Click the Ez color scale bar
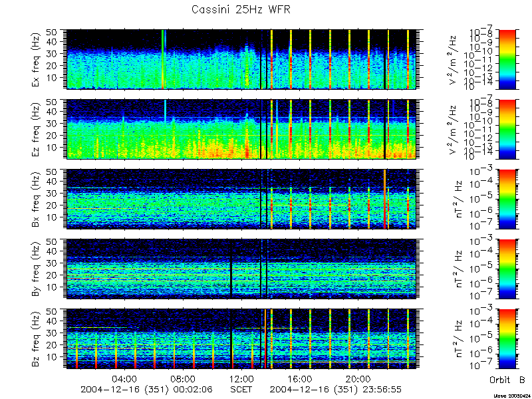Screen dimensions: 532x399 pyautogui.click(x=507, y=129)
